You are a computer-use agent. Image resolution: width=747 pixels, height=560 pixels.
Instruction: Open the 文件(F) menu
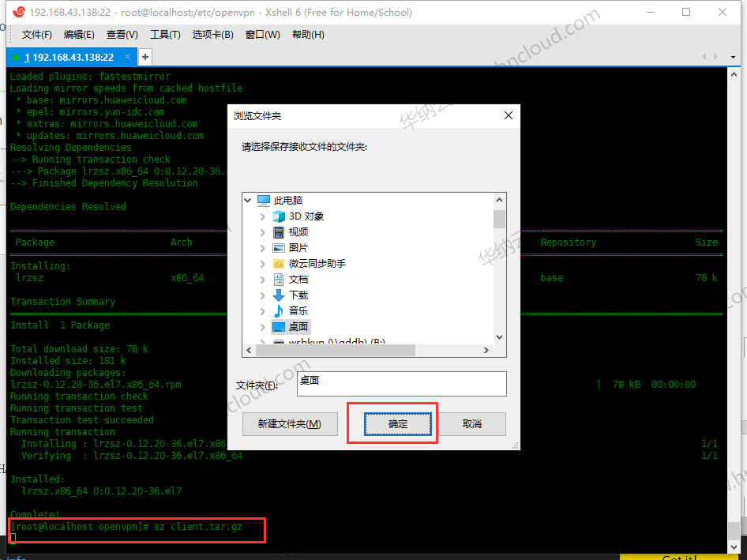click(x=36, y=35)
